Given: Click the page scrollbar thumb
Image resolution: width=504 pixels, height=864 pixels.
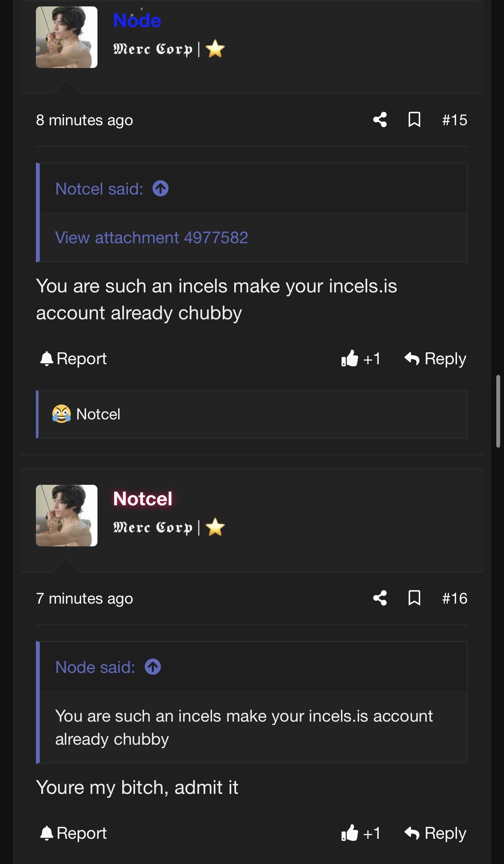Looking at the screenshot, I should click(498, 411).
